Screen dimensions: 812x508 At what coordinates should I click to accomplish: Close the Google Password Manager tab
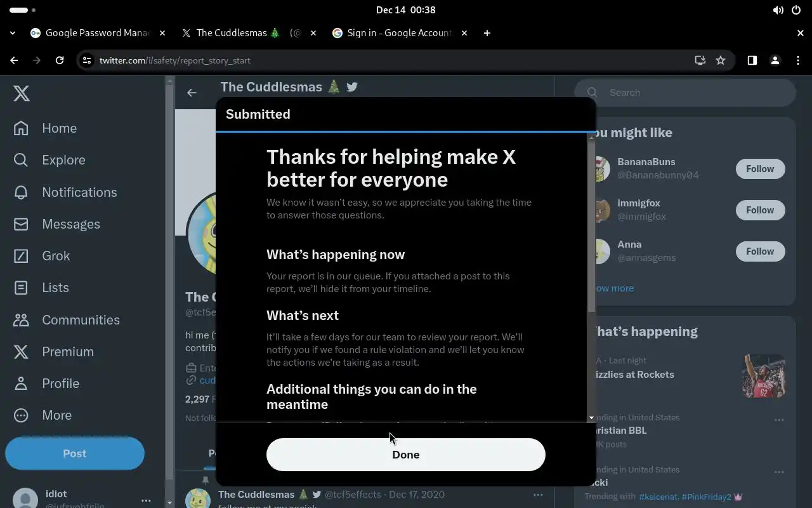pyautogui.click(x=162, y=33)
